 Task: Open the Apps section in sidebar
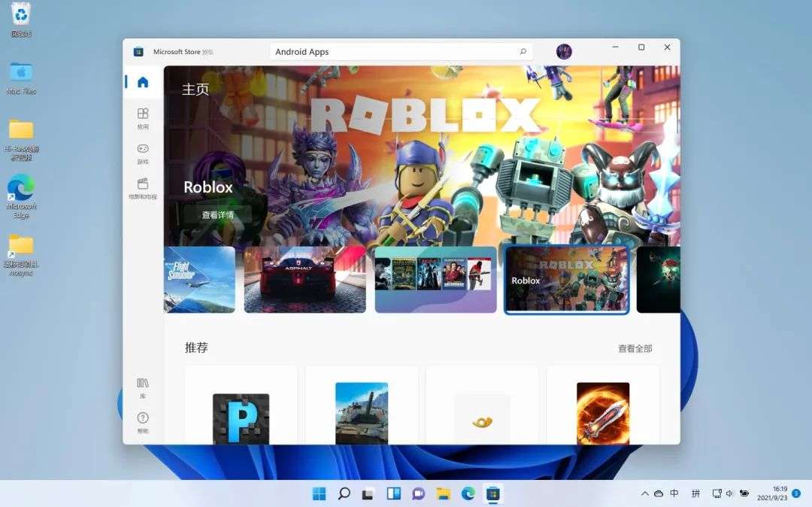click(143, 118)
